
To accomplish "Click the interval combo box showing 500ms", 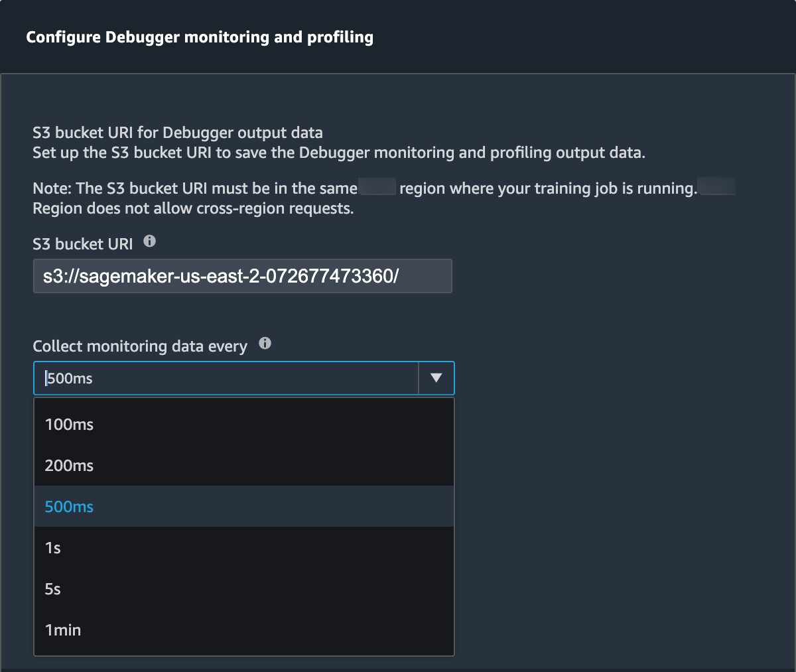I will 226,378.
